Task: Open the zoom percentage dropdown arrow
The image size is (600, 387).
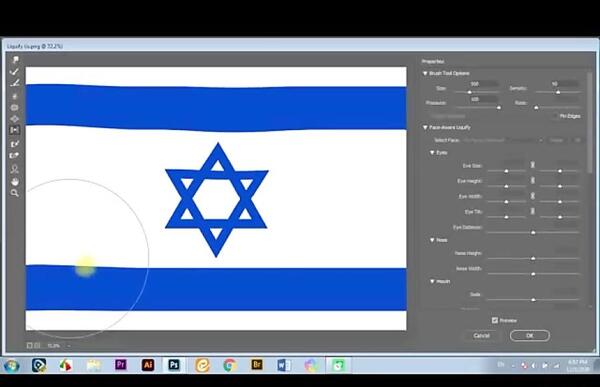Action: (69, 346)
